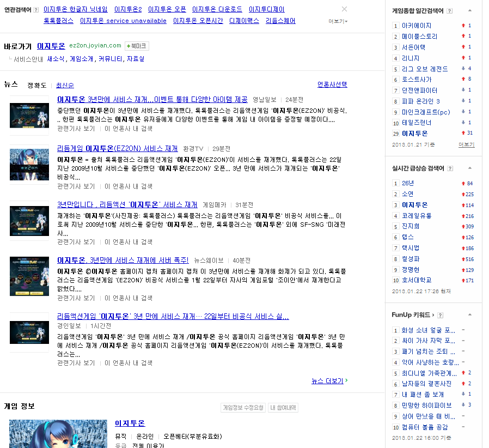Click related search 이지투디제이
This screenshot has width=489, height=448.
[x=267, y=9]
